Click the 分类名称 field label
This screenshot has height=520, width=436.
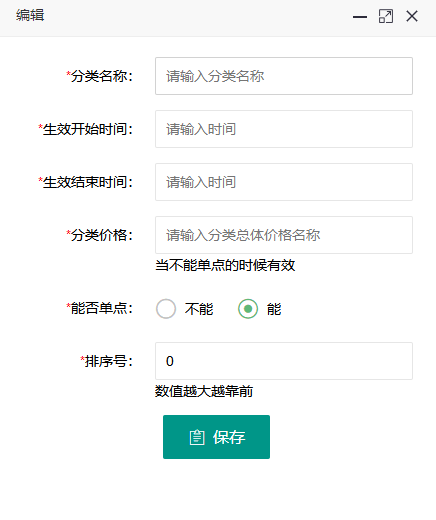tap(99, 76)
